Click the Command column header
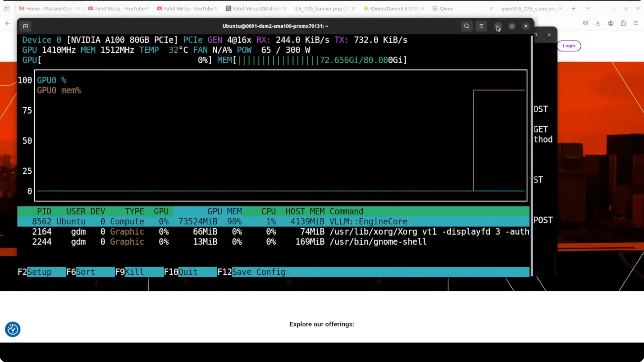This screenshot has width=644, height=362. pyautogui.click(x=346, y=212)
